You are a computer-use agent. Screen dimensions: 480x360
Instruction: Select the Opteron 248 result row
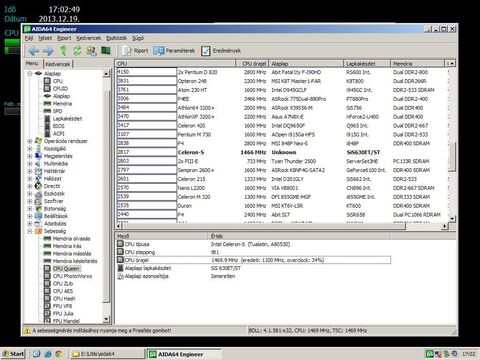click(282, 81)
